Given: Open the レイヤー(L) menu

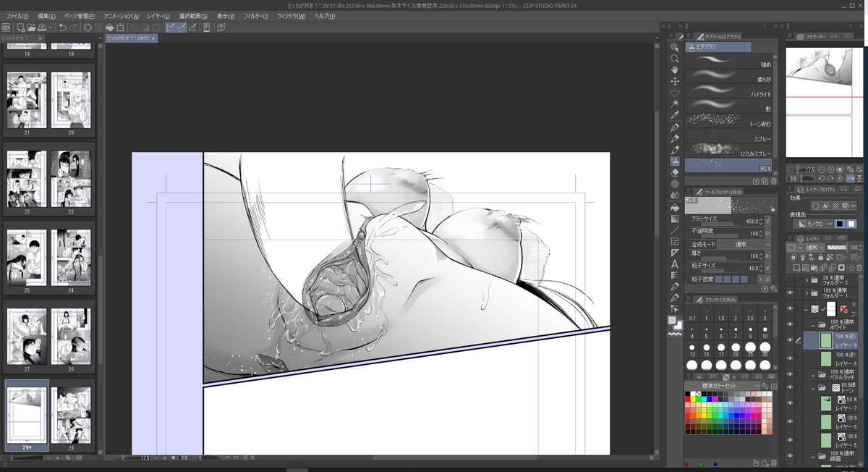Looking at the screenshot, I should (158, 16).
